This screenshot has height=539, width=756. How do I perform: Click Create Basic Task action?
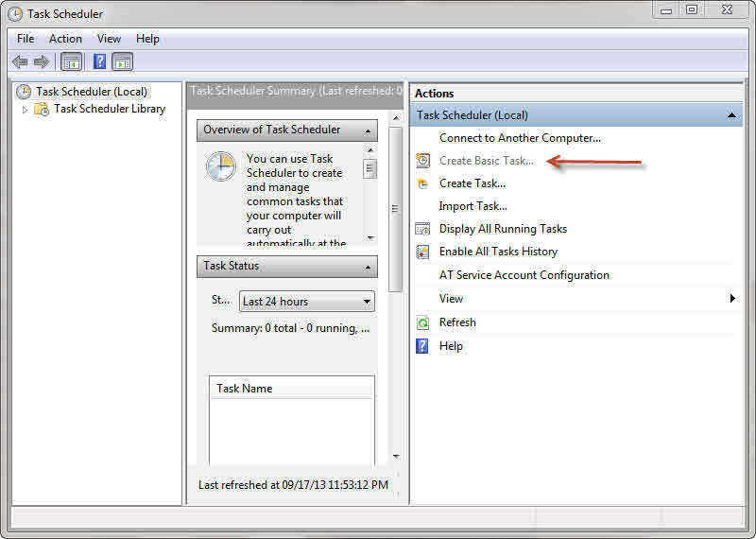[487, 161]
